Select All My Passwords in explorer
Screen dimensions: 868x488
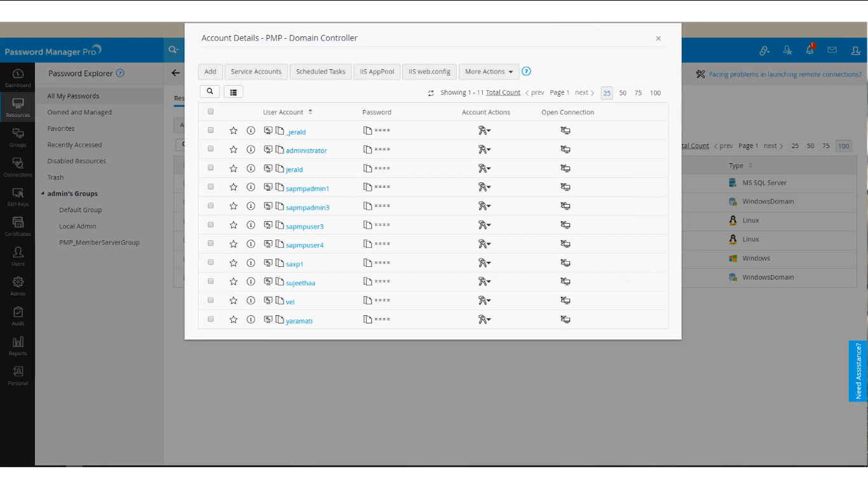[x=73, y=96]
